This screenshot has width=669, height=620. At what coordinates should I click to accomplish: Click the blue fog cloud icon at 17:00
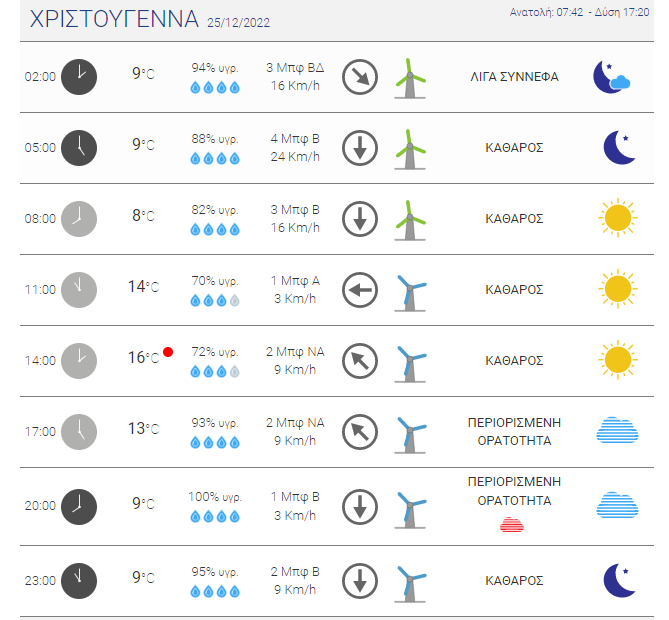pyautogui.click(x=617, y=430)
